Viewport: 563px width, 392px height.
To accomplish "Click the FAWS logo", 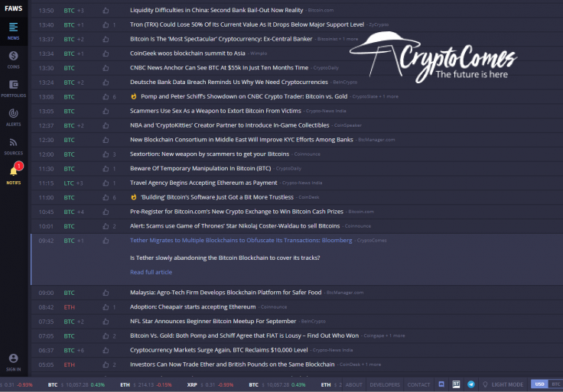I will pos(13,8).
